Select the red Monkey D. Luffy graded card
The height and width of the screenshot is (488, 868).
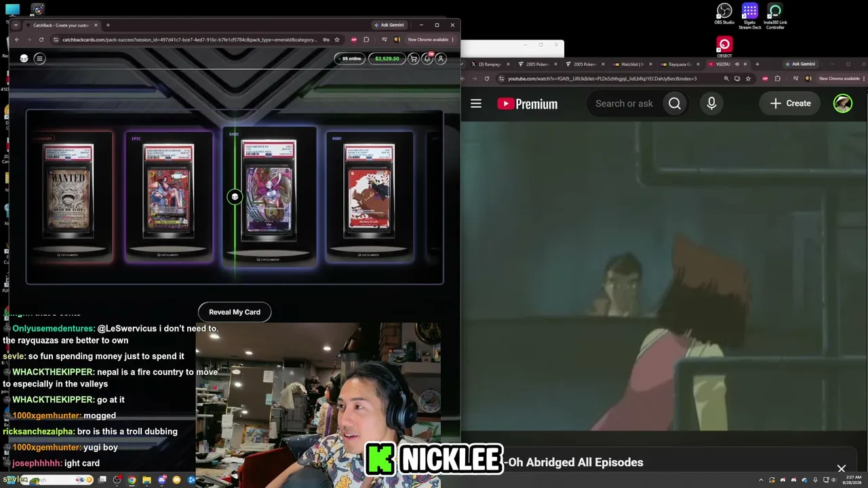[x=369, y=191]
